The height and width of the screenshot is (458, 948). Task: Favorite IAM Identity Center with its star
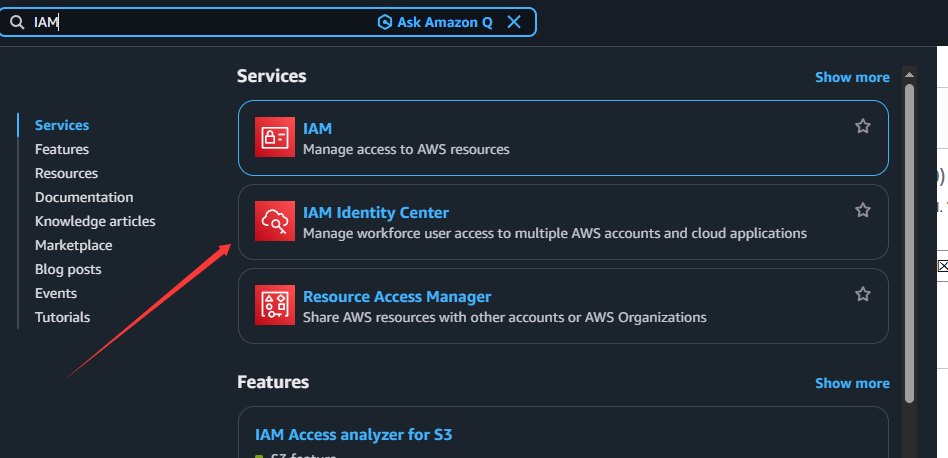pos(863,210)
